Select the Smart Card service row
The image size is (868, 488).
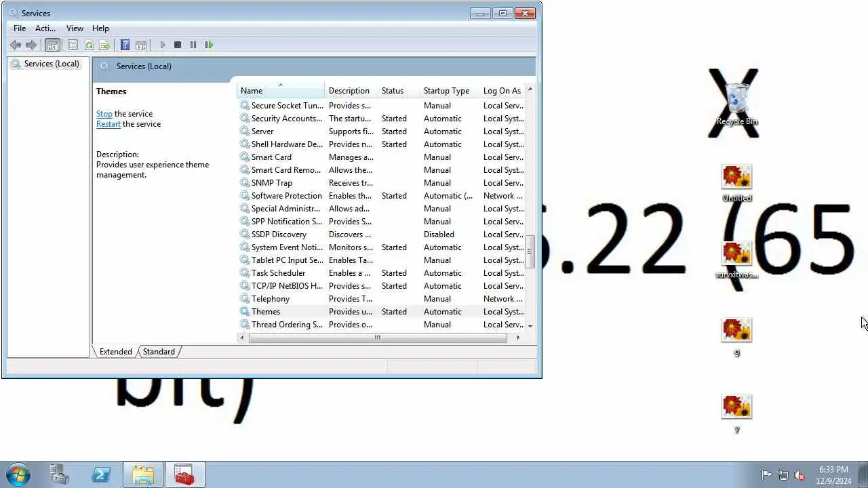pos(382,157)
